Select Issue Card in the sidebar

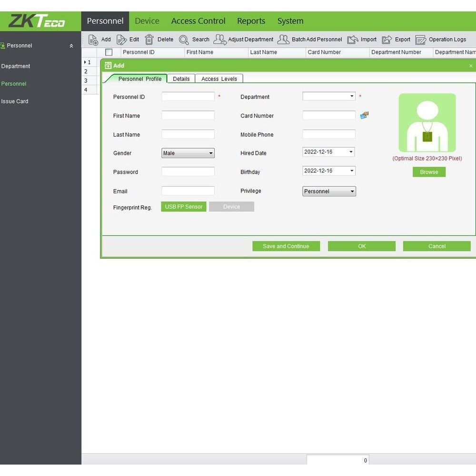pyautogui.click(x=15, y=101)
